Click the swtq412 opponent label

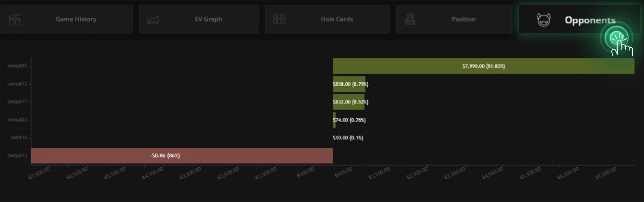coord(18,84)
